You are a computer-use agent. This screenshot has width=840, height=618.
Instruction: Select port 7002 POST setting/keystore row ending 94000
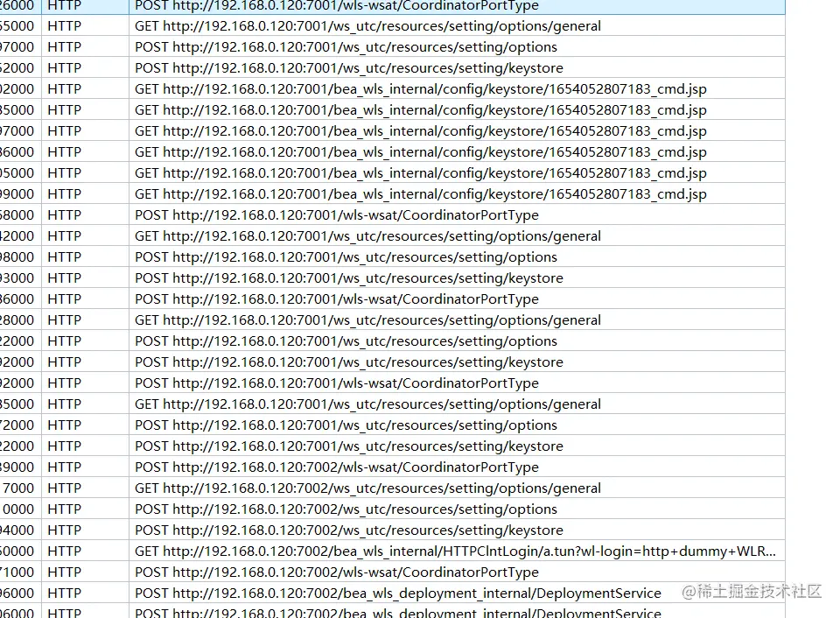(x=392, y=530)
